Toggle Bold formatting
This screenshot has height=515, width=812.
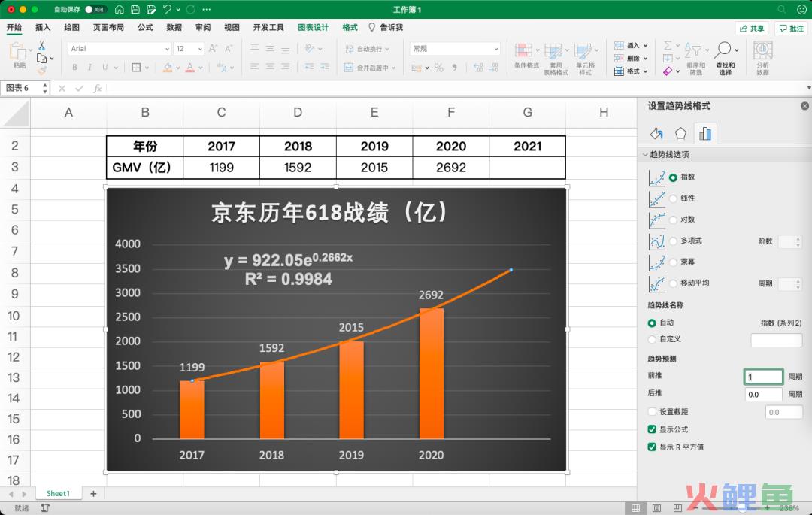[75, 67]
